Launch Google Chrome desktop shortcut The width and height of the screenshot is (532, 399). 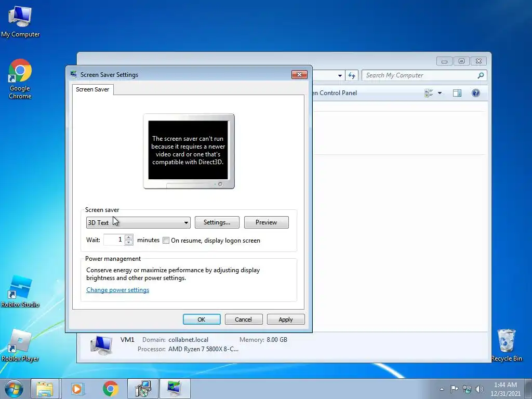coord(20,79)
